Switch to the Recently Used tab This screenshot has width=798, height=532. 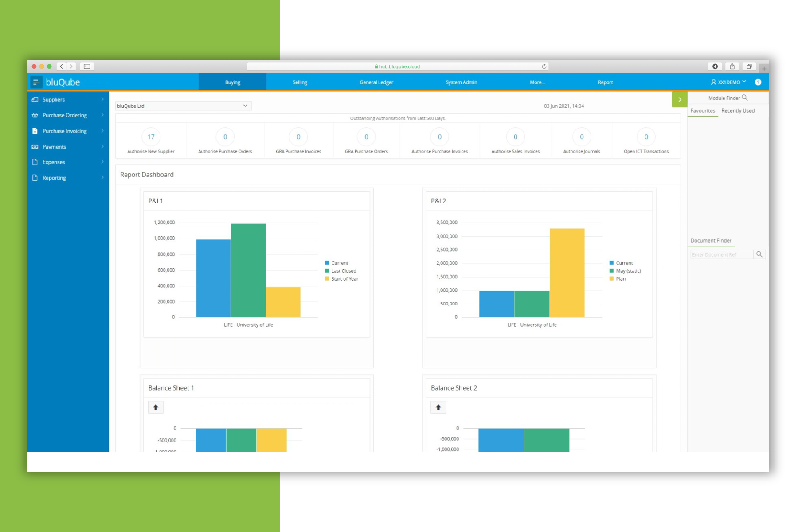(x=738, y=111)
